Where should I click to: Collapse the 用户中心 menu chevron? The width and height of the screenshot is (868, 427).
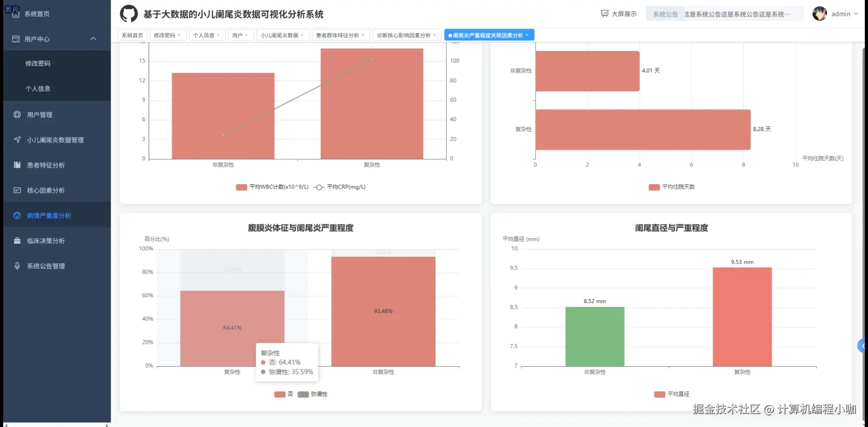93,39
